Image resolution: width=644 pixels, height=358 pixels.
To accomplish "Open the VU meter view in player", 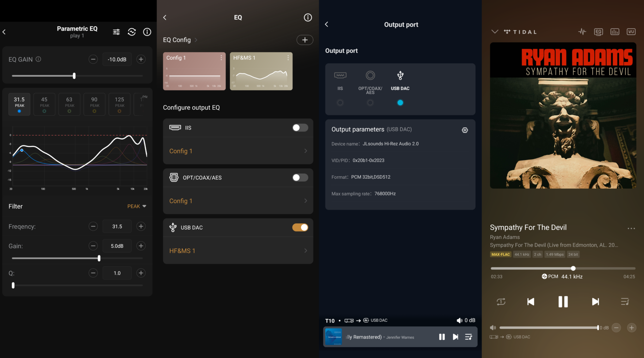I will (631, 32).
